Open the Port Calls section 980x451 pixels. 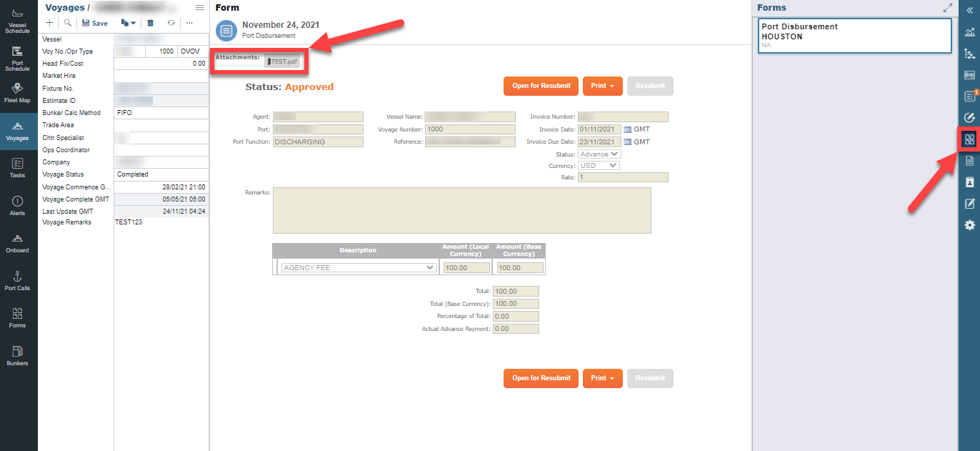(17, 279)
